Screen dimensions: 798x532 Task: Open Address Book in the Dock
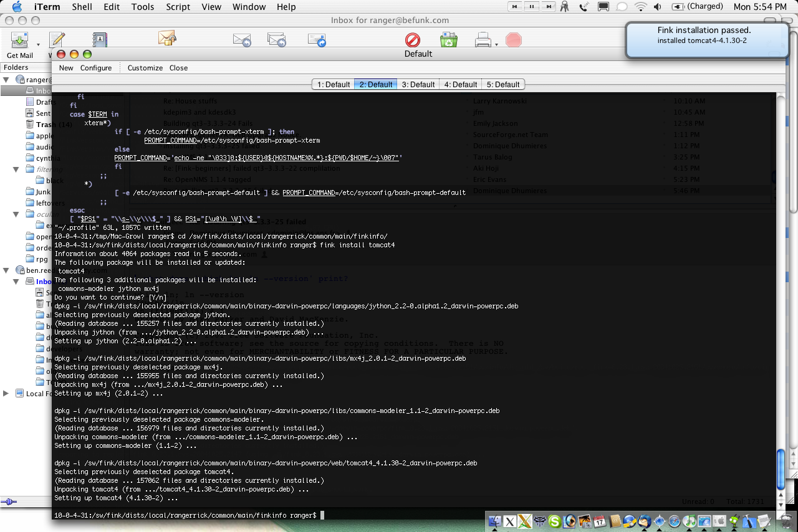615,522
